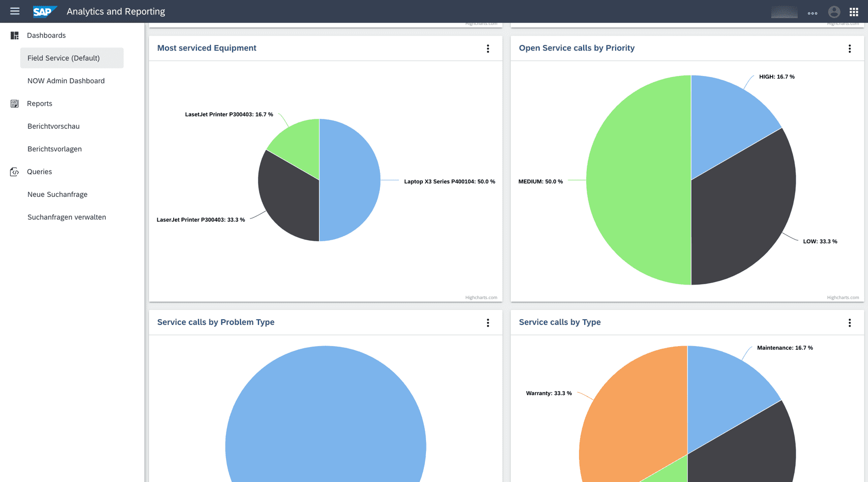
Task: Click the 'HIGH: 16.7 %' label
Action: [x=776, y=76]
